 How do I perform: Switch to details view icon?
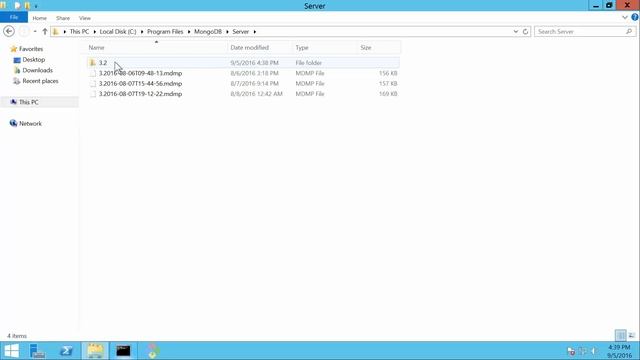point(620,336)
